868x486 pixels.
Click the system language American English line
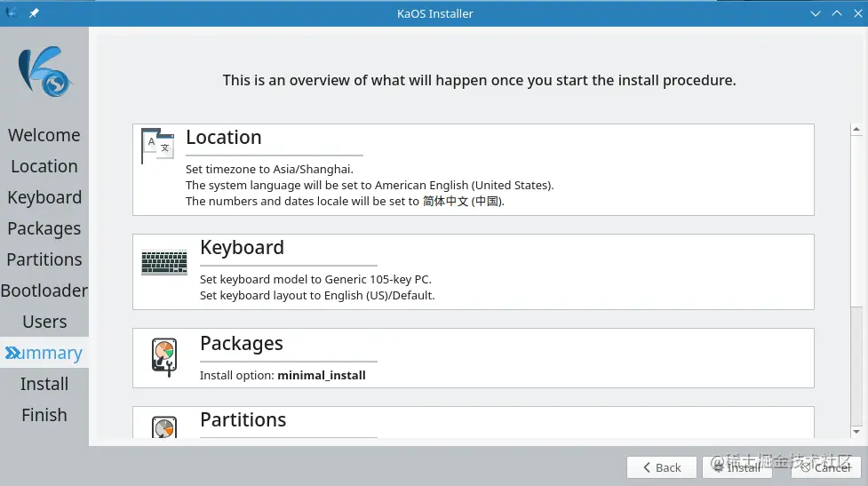pyautogui.click(x=370, y=185)
